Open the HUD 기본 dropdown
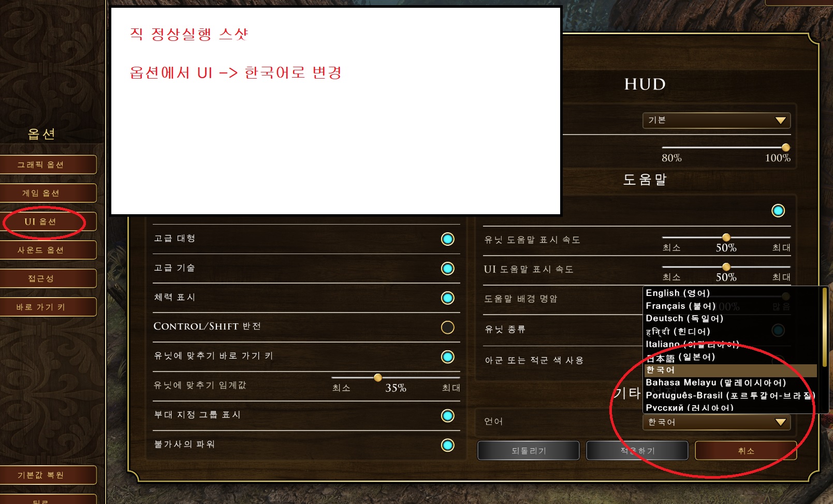 [x=717, y=121]
